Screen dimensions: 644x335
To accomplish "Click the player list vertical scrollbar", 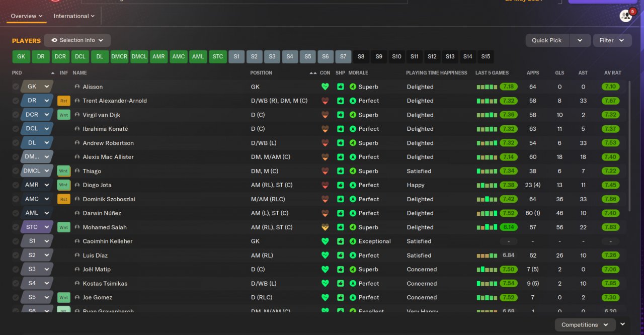I will point(629,146).
